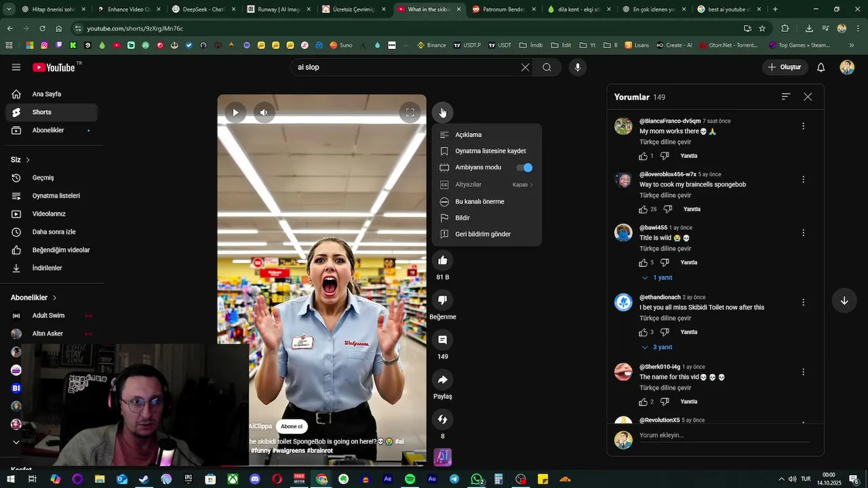
Task: Open Shorts in sidebar
Action: tap(52, 112)
